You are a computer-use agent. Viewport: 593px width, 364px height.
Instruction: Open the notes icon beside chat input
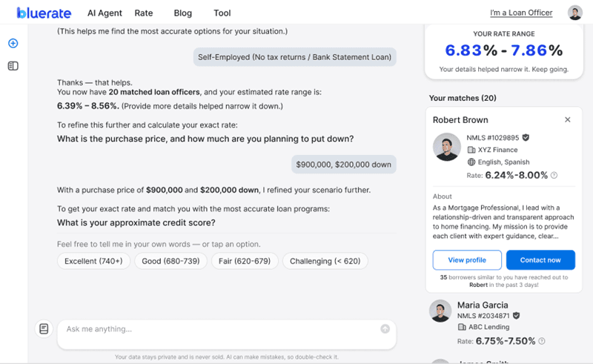point(44,328)
